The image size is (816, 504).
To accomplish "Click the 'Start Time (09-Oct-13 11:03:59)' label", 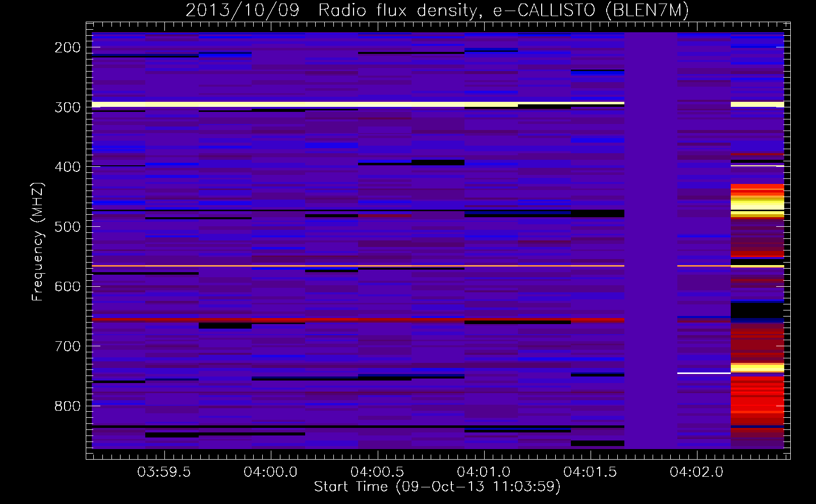I will (x=437, y=487).
